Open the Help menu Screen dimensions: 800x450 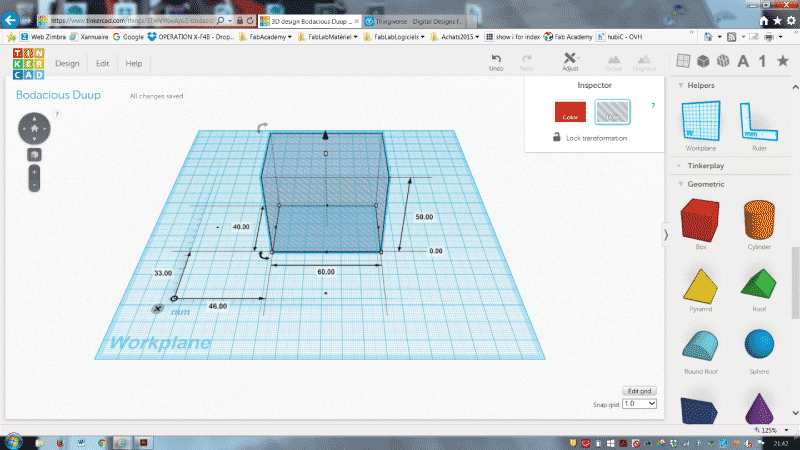(134, 63)
